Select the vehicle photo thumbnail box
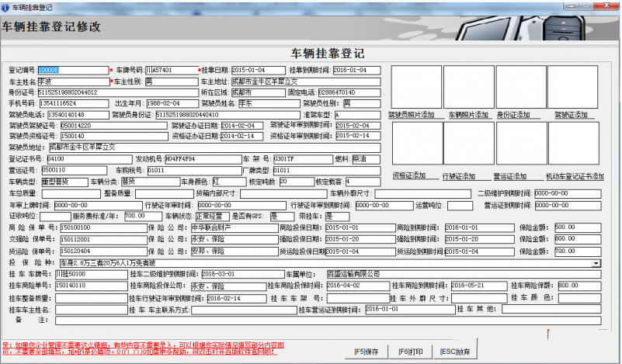This screenshot has width=622, height=364. (468, 87)
